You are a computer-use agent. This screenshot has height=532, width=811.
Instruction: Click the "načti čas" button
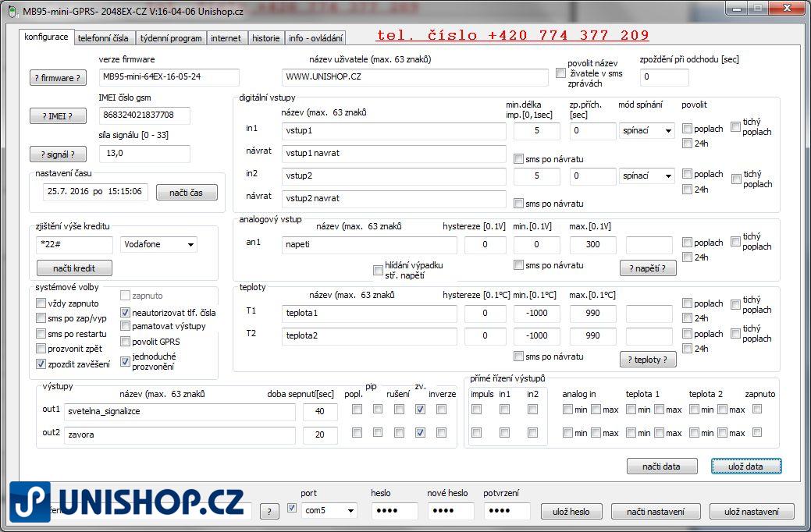tap(186, 192)
